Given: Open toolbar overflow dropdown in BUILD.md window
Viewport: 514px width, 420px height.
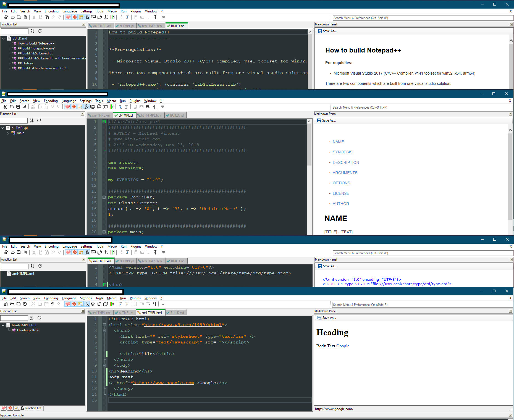Looking at the screenshot, I should (x=164, y=17).
